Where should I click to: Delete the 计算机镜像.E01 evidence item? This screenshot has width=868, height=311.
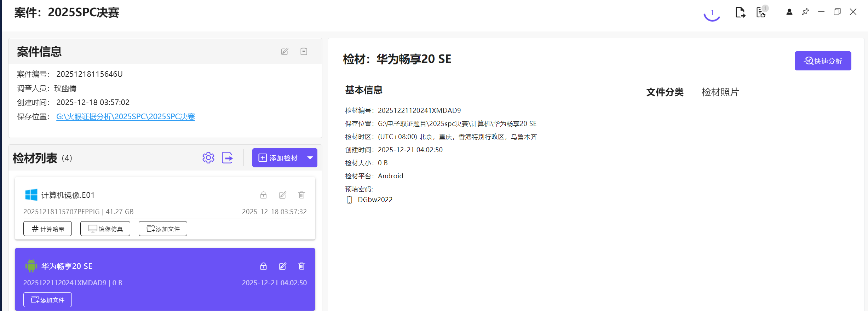(301, 195)
